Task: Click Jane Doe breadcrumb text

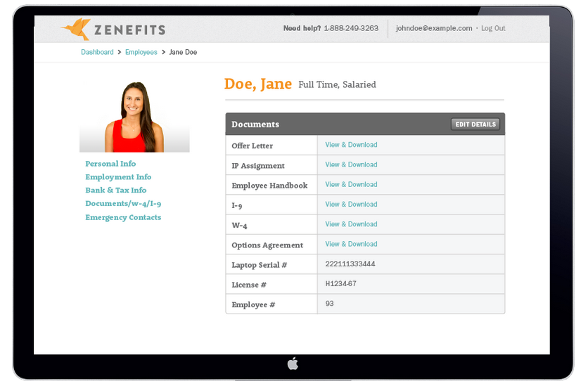Action: pyautogui.click(x=183, y=52)
